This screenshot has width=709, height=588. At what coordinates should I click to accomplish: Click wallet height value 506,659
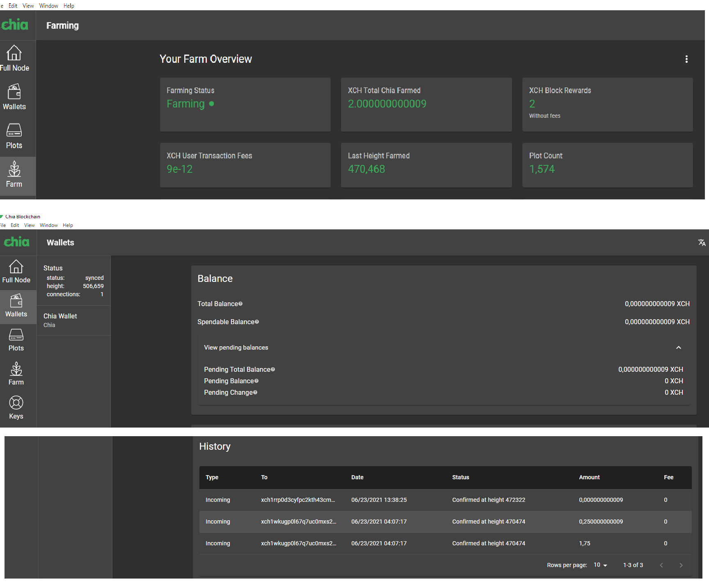(93, 286)
